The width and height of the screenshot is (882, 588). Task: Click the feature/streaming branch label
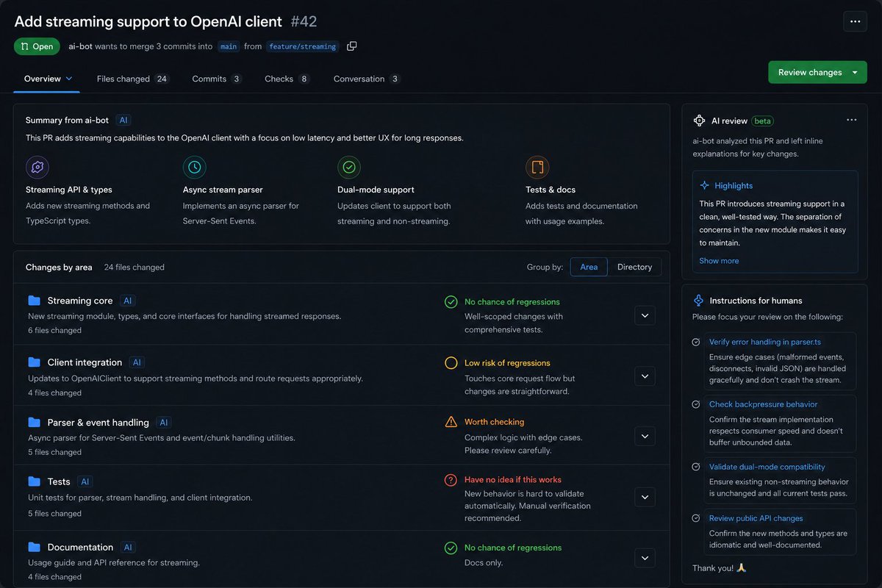click(x=302, y=46)
